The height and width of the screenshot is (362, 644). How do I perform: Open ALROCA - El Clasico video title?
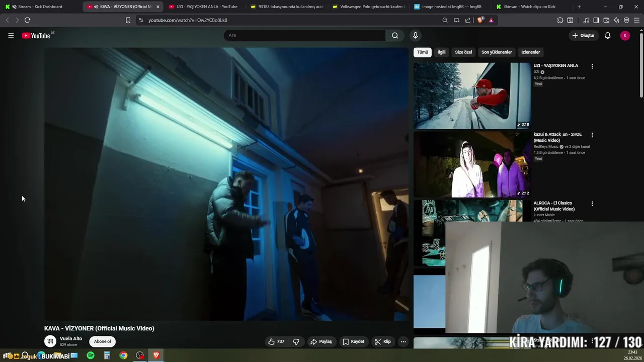554,206
